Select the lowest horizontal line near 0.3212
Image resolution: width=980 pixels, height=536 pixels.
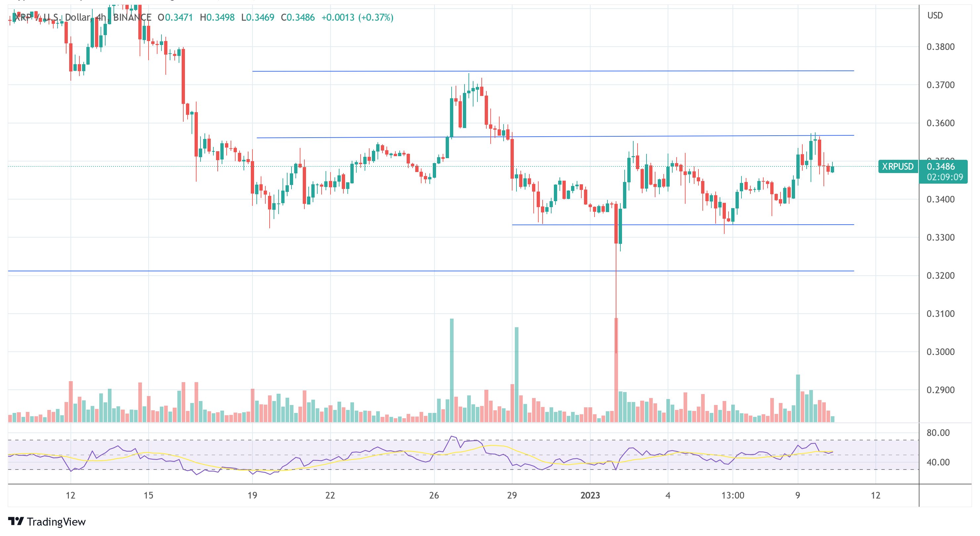pos(431,271)
